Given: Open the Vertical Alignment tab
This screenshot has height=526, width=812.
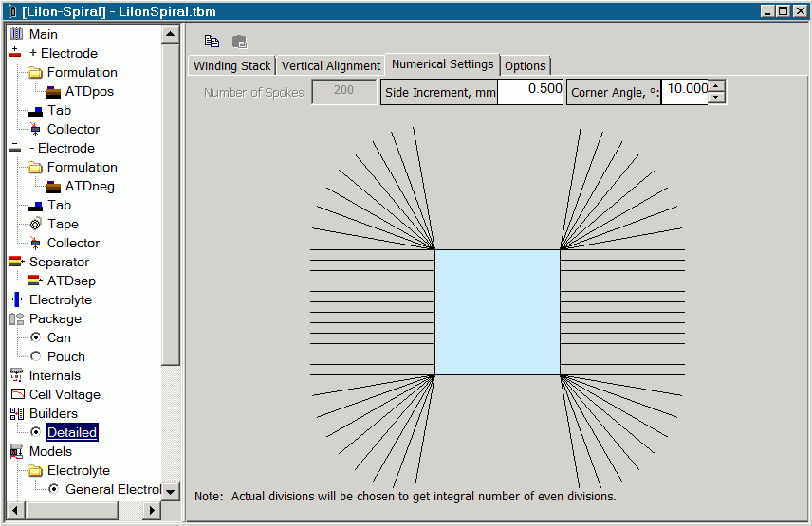Looking at the screenshot, I should point(331,66).
